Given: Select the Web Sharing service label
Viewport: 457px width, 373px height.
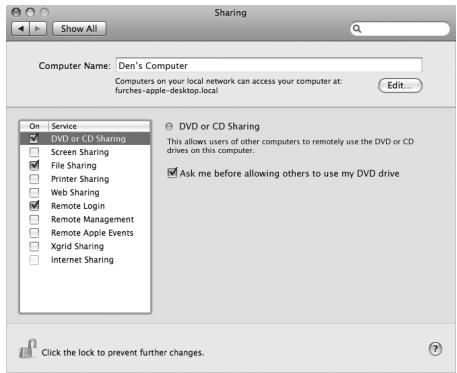Looking at the screenshot, I should (x=75, y=192).
